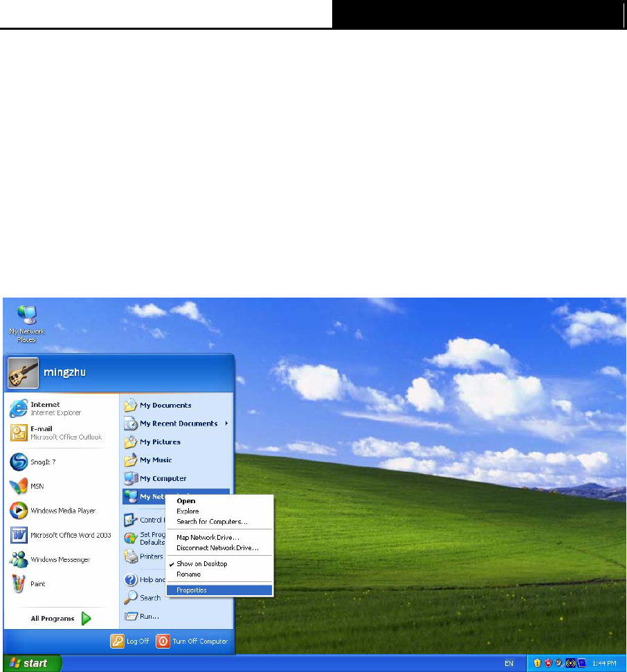Open My Recent Documents icon
This screenshot has height=672, width=627.
point(130,424)
